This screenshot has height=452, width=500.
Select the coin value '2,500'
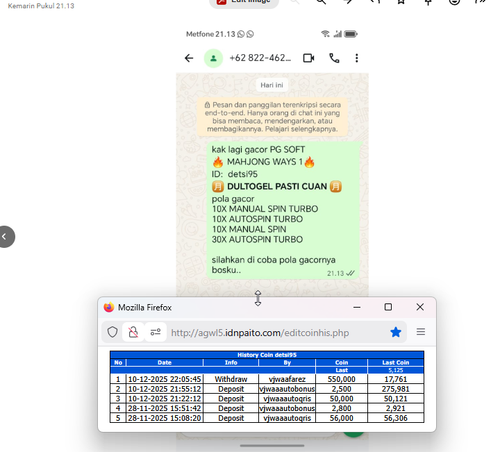tap(341, 389)
